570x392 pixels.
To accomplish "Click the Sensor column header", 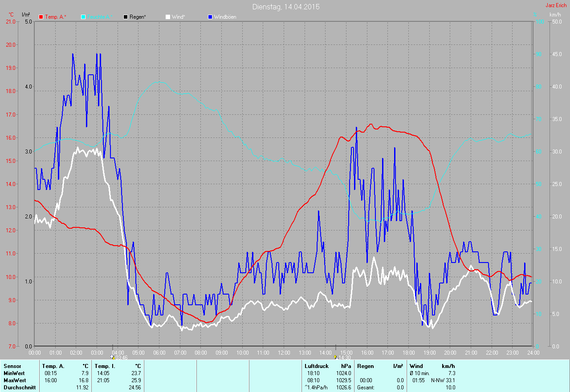I will pyautogui.click(x=12, y=366).
